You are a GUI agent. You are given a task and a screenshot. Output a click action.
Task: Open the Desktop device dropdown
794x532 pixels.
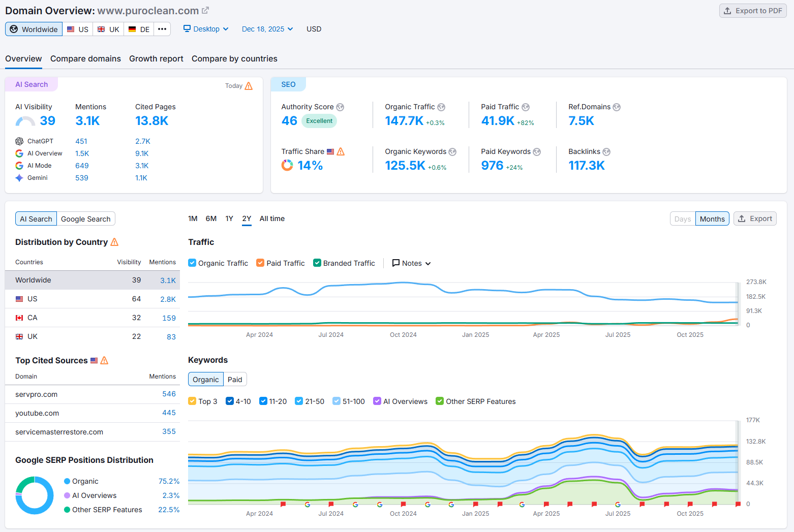coord(206,29)
